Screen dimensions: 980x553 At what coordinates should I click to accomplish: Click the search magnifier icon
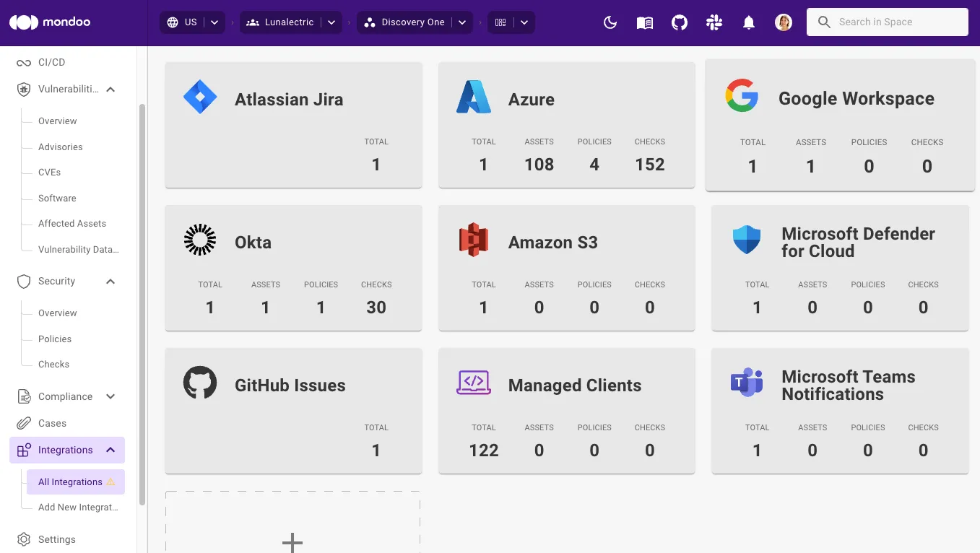click(824, 22)
